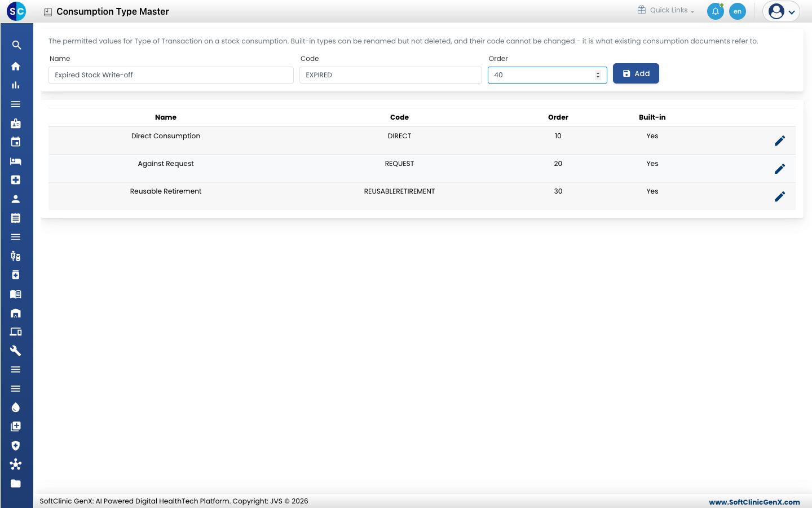The height and width of the screenshot is (508, 812).
Task: Open the warehouse store icon
Action: click(x=16, y=313)
